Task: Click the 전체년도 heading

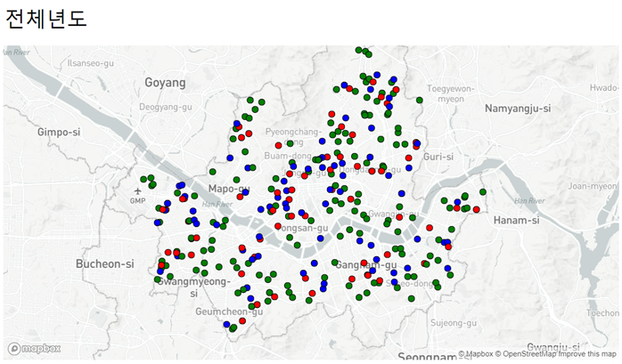Action: (x=45, y=19)
